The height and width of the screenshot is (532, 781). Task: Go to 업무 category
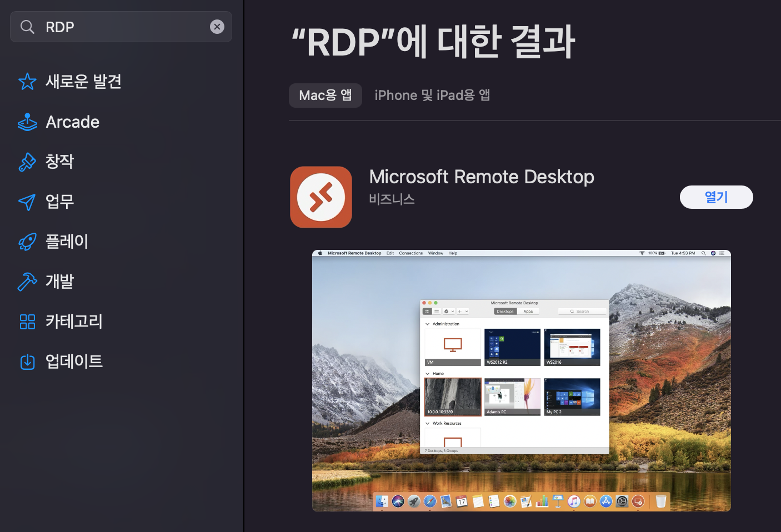(59, 202)
